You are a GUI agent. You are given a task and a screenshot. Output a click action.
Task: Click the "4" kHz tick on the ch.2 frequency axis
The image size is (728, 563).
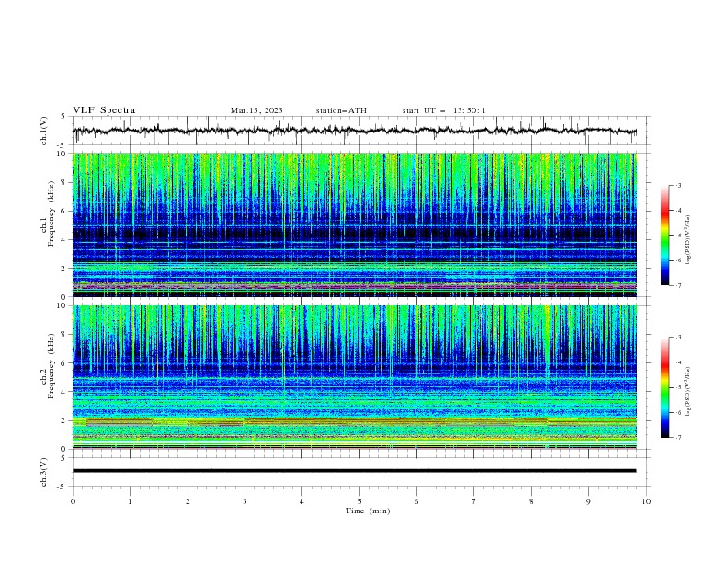pyautogui.click(x=64, y=392)
